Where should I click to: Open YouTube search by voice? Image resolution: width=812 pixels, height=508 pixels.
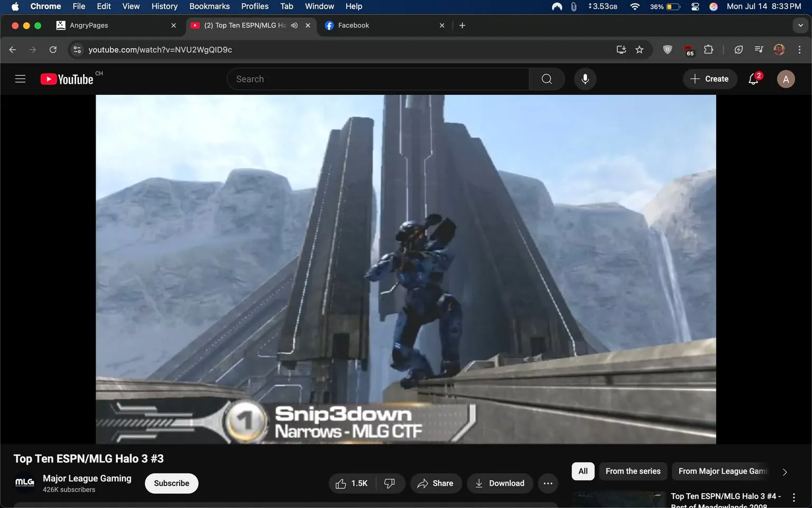tap(585, 78)
